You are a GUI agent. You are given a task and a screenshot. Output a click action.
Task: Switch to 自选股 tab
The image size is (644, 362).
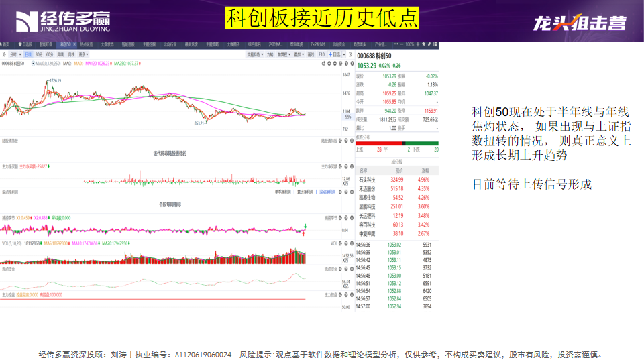coord(25,44)
